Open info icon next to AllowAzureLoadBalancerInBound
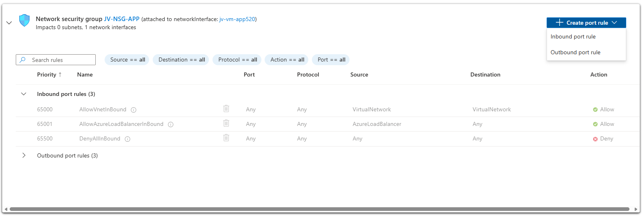 pos(171,124)
